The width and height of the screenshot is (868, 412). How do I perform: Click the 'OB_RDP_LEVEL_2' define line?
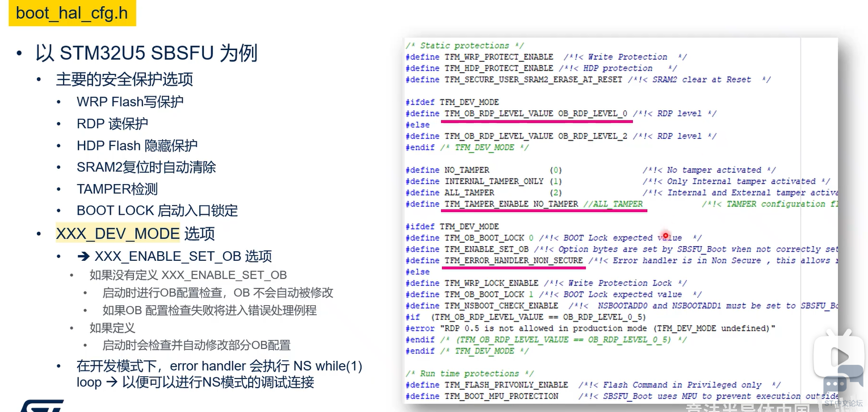click(561, 136)
